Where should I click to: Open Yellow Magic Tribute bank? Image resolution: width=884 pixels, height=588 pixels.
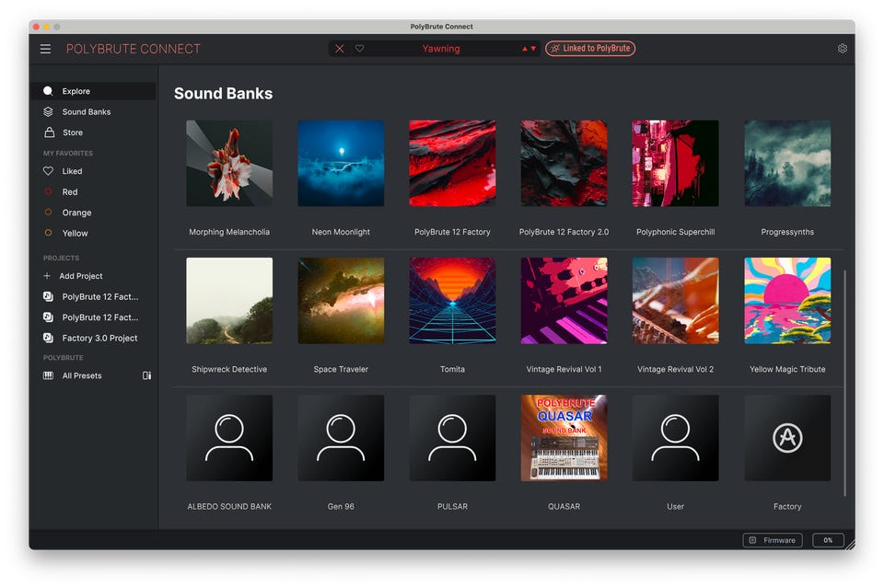787,301
